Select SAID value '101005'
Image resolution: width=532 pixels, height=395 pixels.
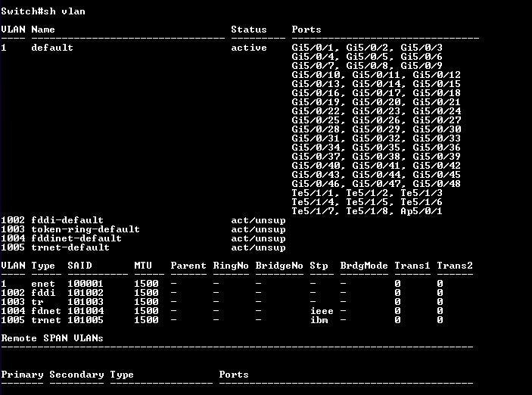(x=86, y=320)
